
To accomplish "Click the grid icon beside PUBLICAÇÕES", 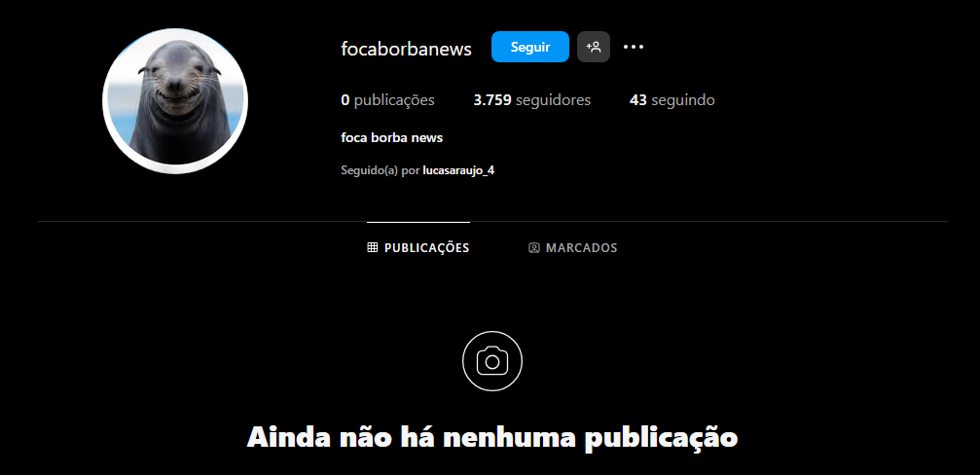I will click(x=373, y=247).
